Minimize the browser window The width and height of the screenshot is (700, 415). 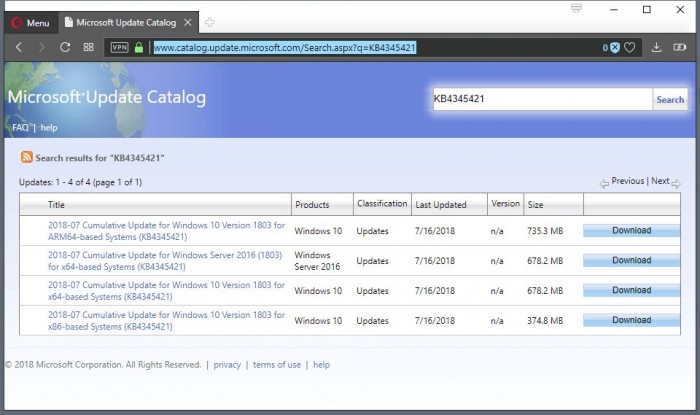click(614, 9)
